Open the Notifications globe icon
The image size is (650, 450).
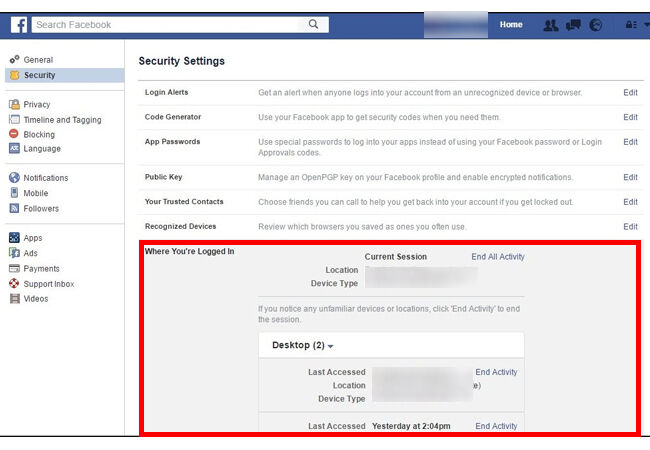click(596, 25)
